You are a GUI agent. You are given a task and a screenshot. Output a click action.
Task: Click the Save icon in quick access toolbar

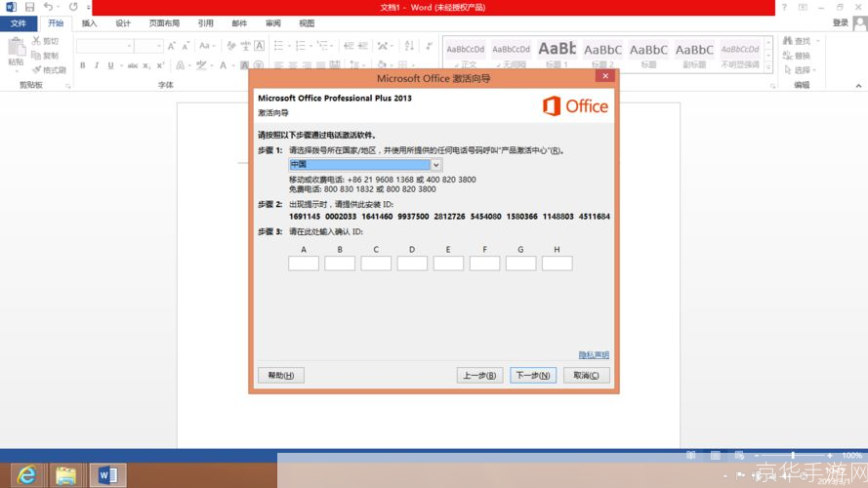coord(29,7)
